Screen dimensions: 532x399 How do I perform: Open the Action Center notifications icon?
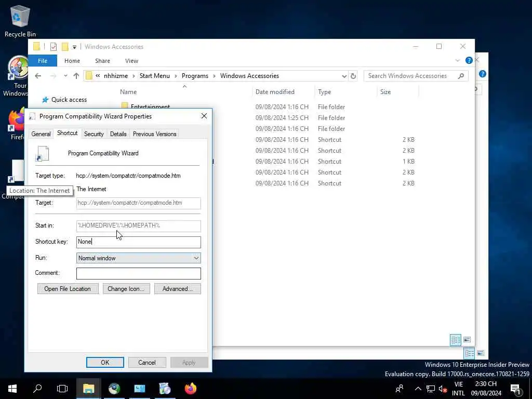515,389
